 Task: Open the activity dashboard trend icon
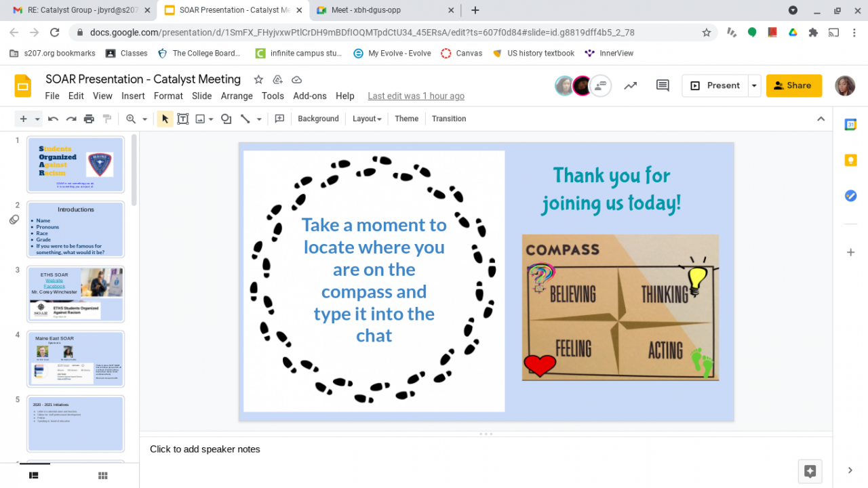(631, 85)
